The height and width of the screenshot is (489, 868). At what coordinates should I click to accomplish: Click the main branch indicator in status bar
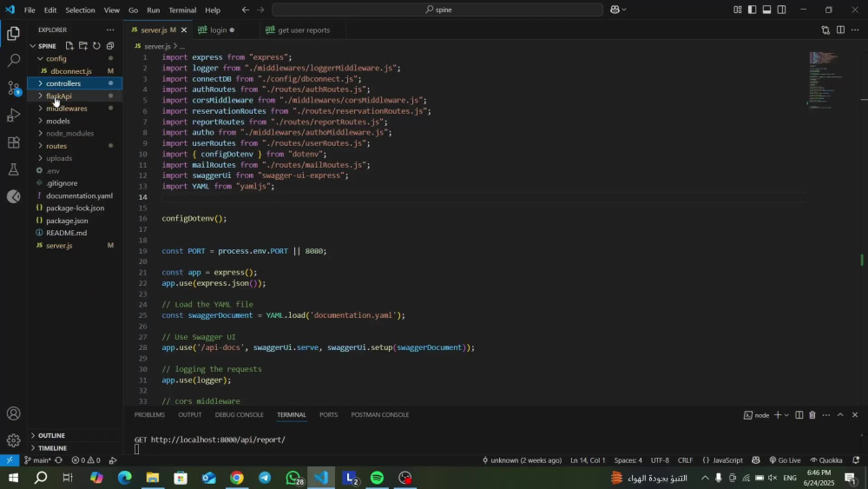tap(37, 460)
